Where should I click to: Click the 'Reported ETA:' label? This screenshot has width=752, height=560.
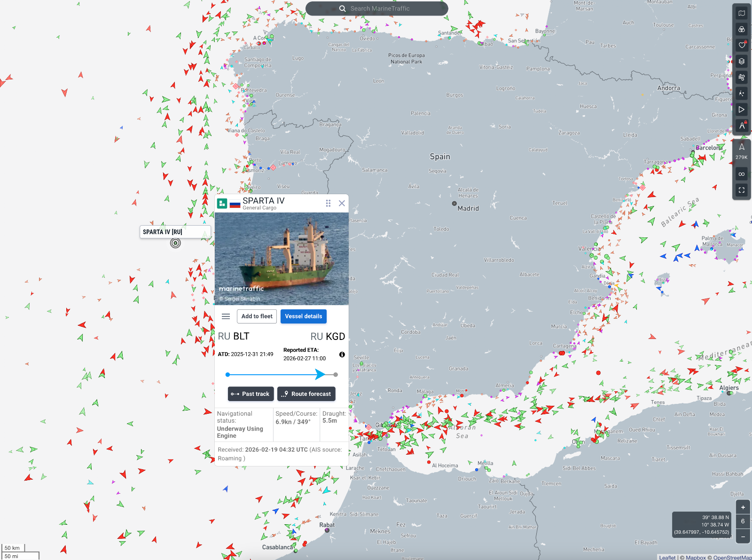click(x=301, y=350)
